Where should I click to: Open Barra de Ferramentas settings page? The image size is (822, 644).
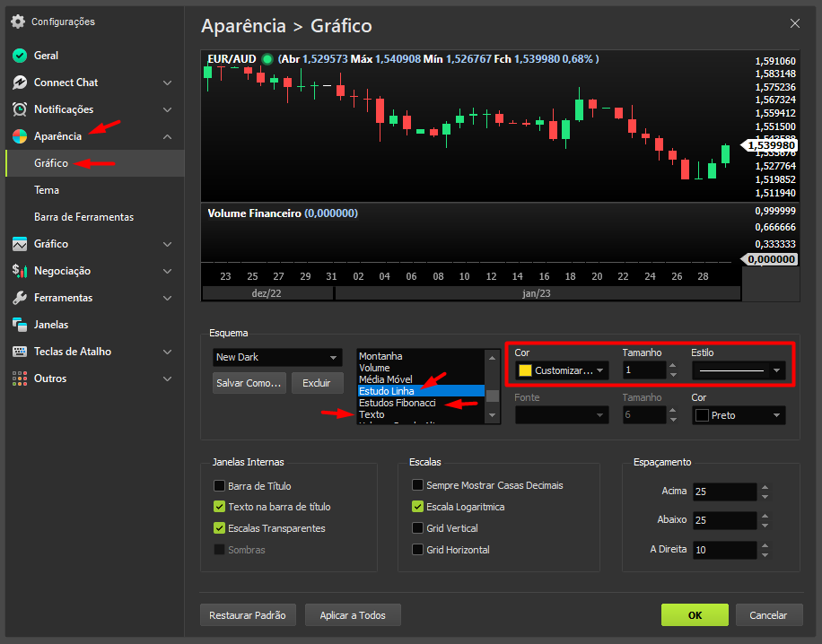83,217
